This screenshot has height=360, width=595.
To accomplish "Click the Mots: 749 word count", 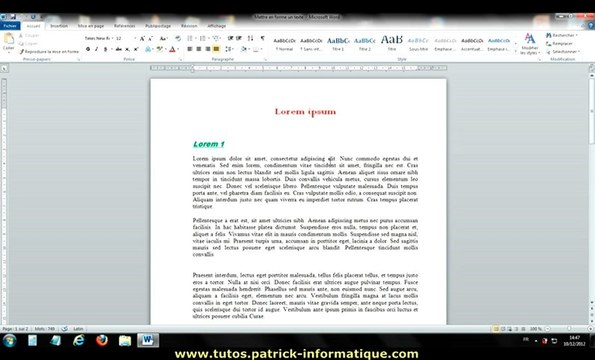I will (45, 329).
